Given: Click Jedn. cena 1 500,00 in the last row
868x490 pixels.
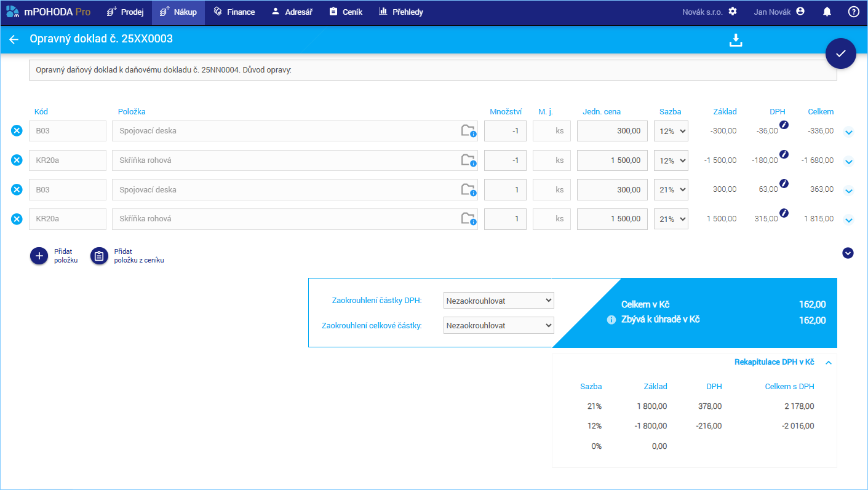Looking at the screenshot, I should (x=612, y=219).
